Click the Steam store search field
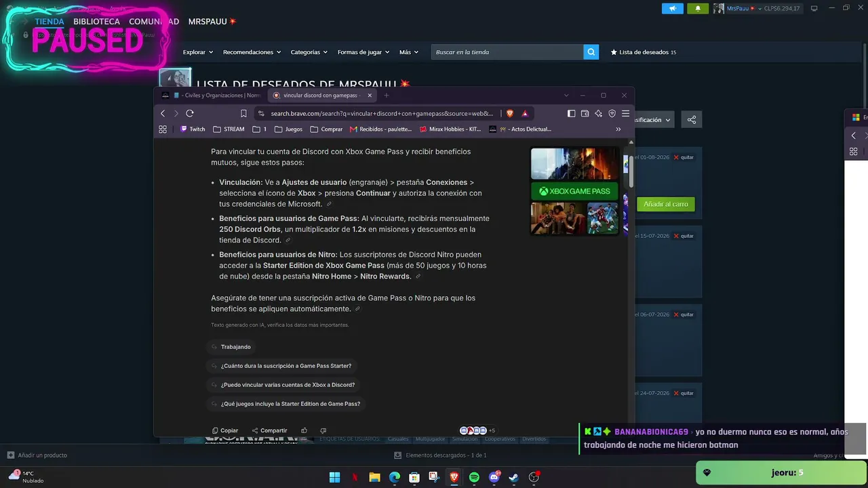868x488 pixels. [507, 52]
